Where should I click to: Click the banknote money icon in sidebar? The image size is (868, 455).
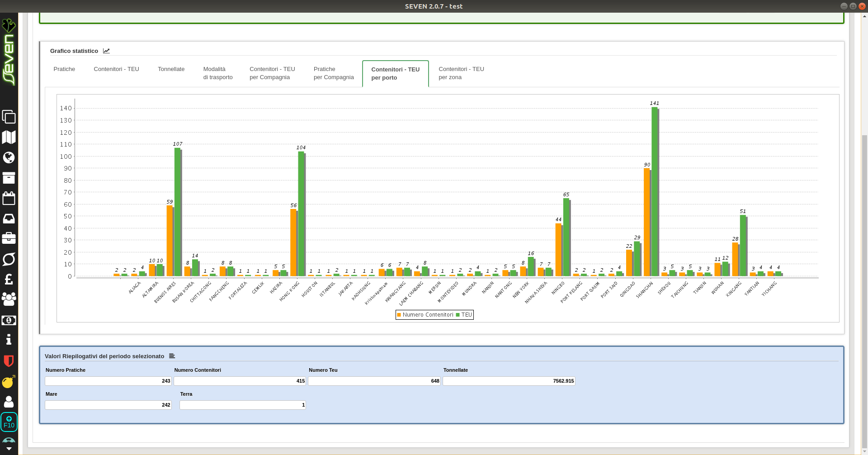(x=9, y=320)
